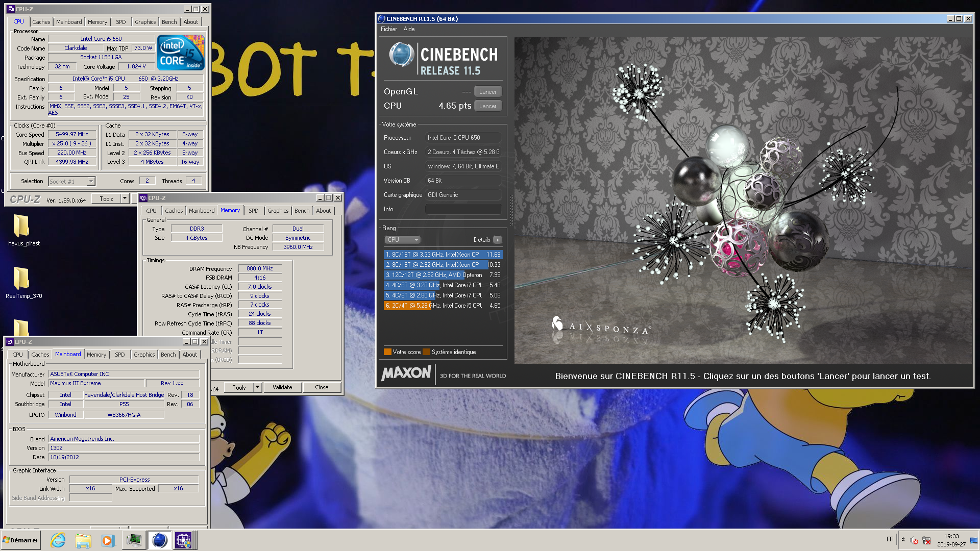Click the disconnected network tray icon
The width and height of the screenshot is (980, 551).
(x=926, y=540)
